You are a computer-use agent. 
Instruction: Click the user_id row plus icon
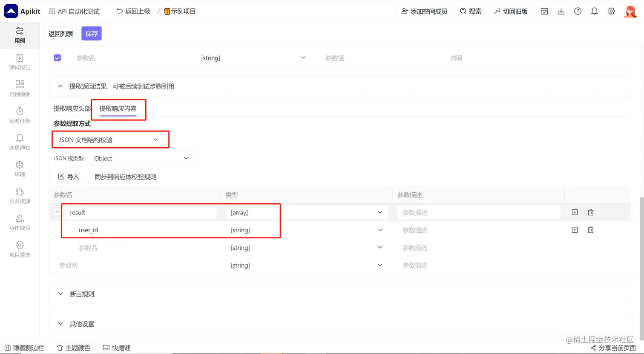pyautogui.click(x=575, y=230)
